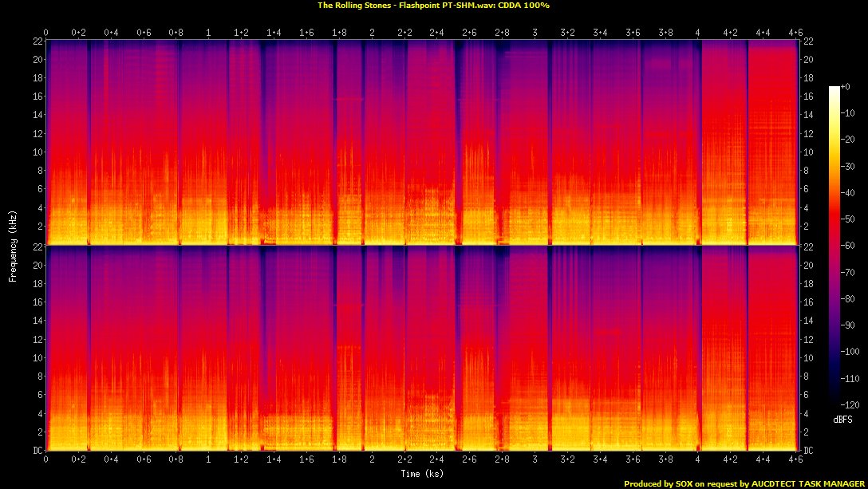Click the "DC" label at the bottom right
868x489 pixels.
[807, 451]
